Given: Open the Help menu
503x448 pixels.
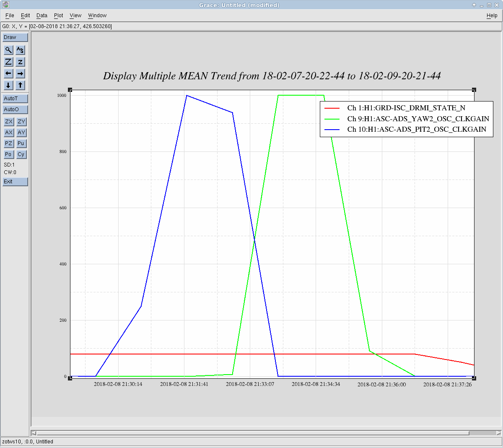Looking at the screenshot, I should coord(492,16).
